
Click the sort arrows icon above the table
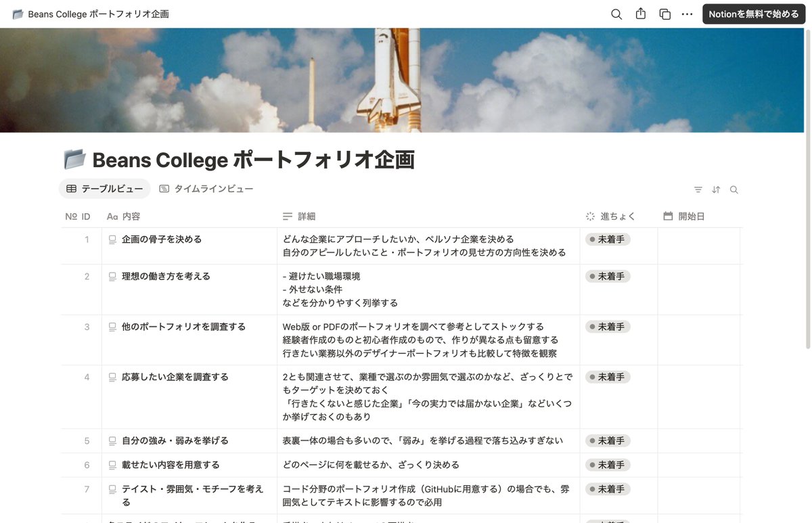(716, 189)
